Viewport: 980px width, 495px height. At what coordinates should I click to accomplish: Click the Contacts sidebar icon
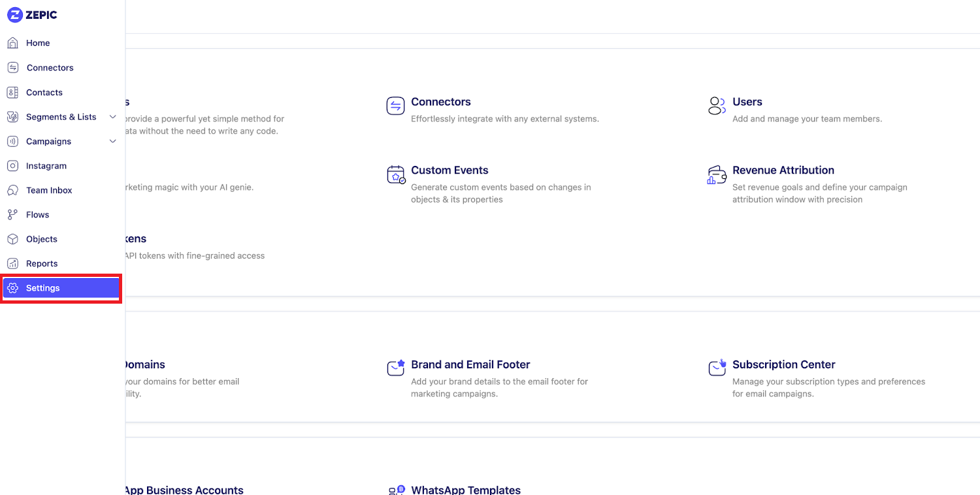12,93
